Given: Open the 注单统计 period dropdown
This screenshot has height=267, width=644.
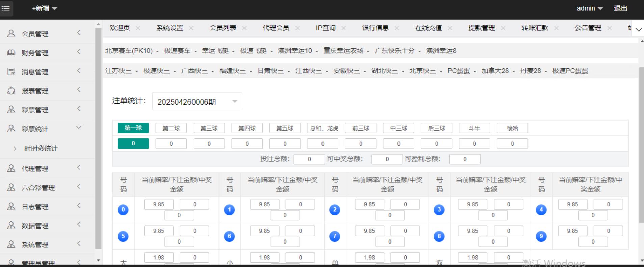Looking at the screenshot, I should point(197,102).
